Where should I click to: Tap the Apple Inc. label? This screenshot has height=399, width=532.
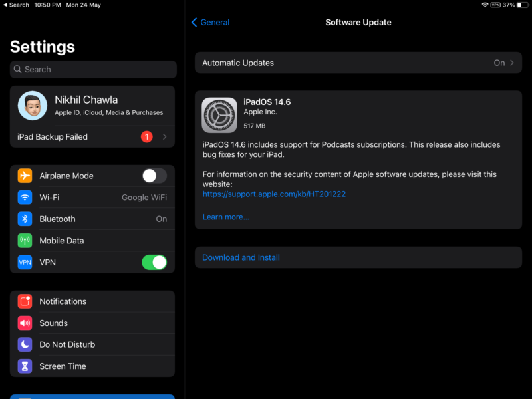point(260,112)
